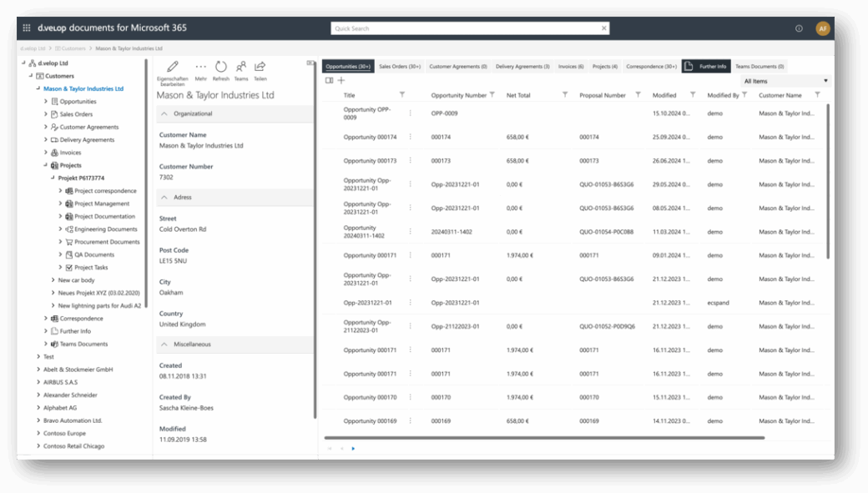Open the app launcher grid icon
Screen dimensions: 868x493
tap(27, 28)
